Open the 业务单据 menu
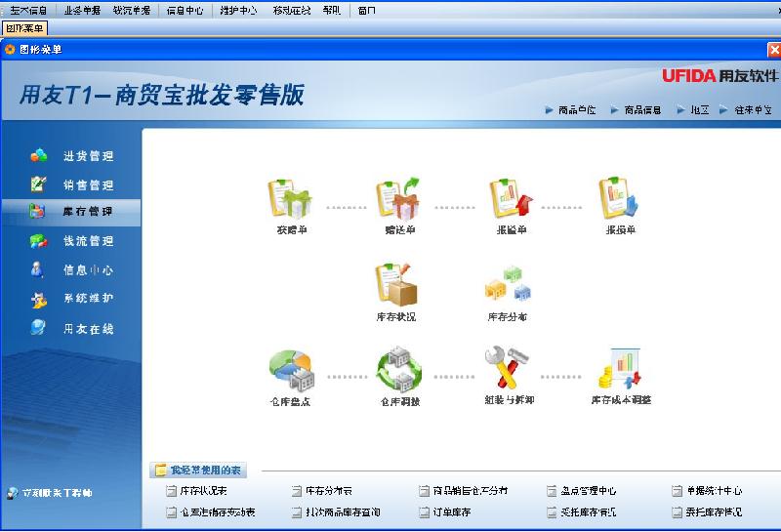This screenshot has height=532, width=781. (x=82, y=10)
